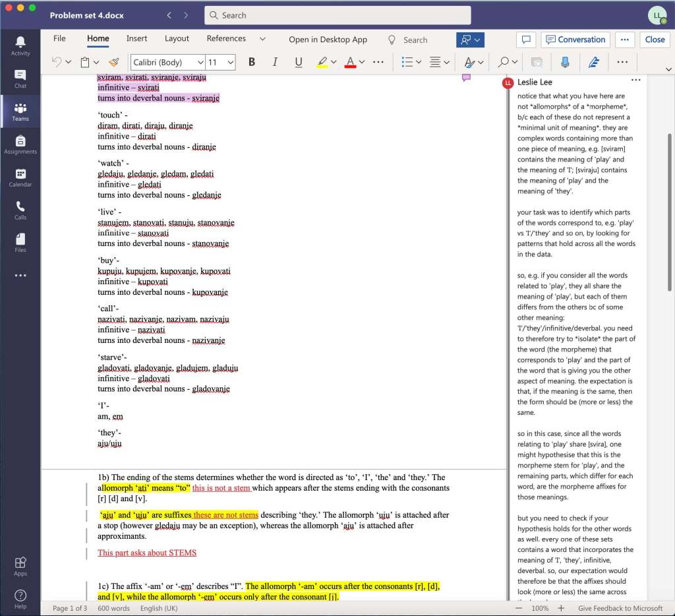
Task: Click Open in Desktop App
Action: 328,39
